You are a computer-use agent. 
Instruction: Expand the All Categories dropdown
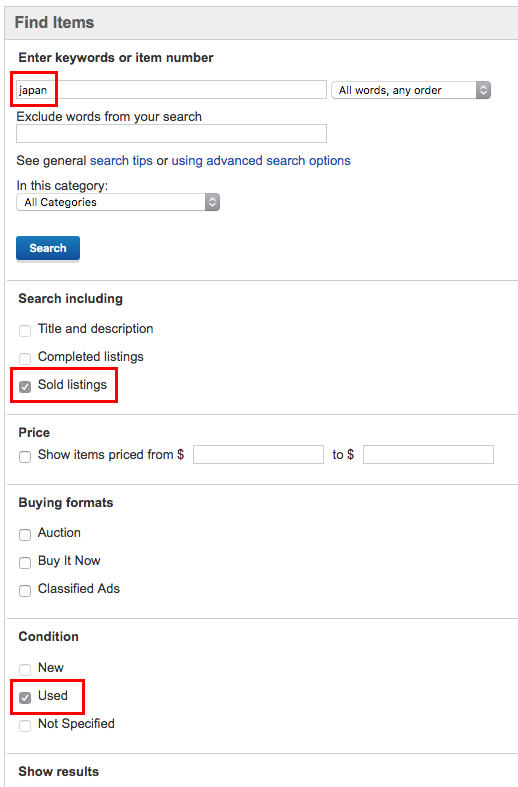[x=118, y=202]
